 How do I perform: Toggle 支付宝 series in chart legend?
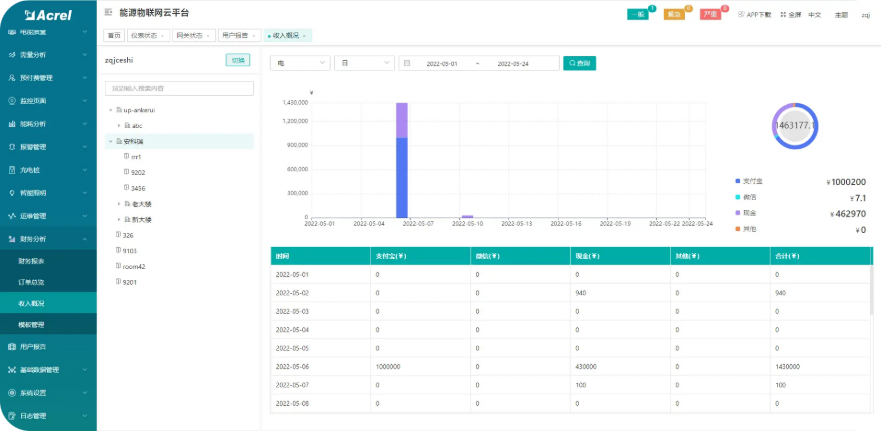pyautogui.click(x=749, y=182)
